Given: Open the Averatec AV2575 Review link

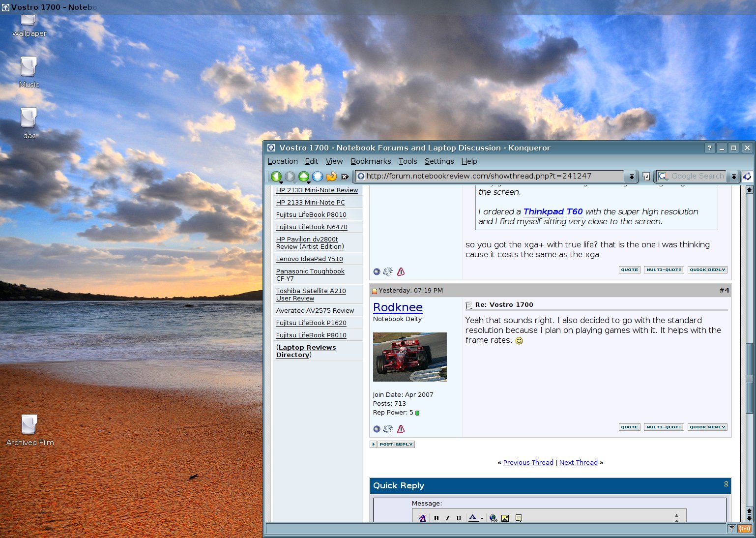Looking at the screenshot, I should pos(315,311).
